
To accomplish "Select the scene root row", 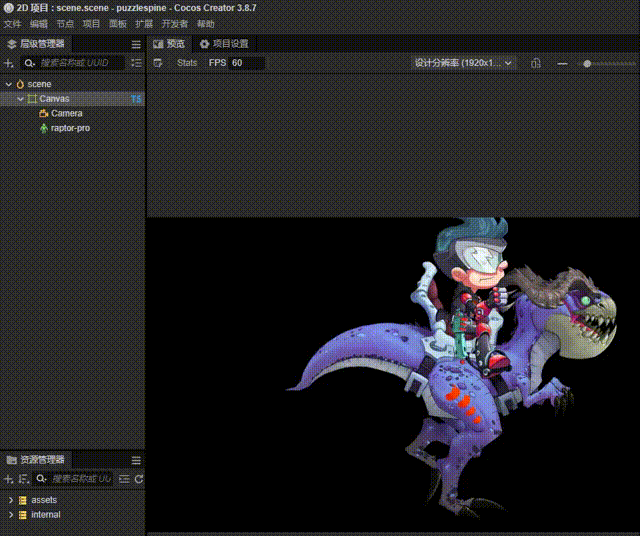I will [x=72, y=84].
